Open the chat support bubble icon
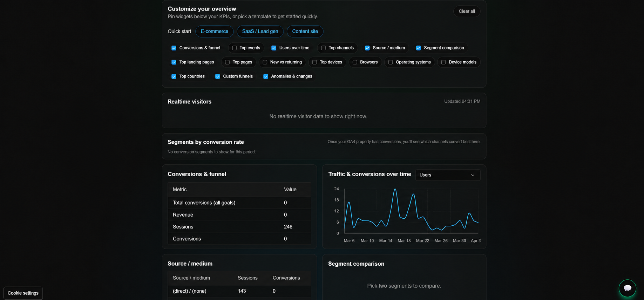This screenshot has height=300, width=644. 627,288
